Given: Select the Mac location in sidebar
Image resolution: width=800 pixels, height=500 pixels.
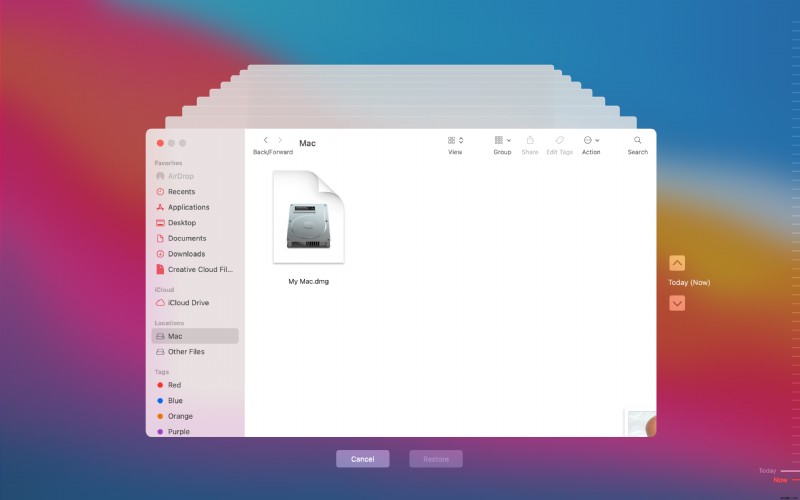Looking at the screenshot, I should pos(195,336).
